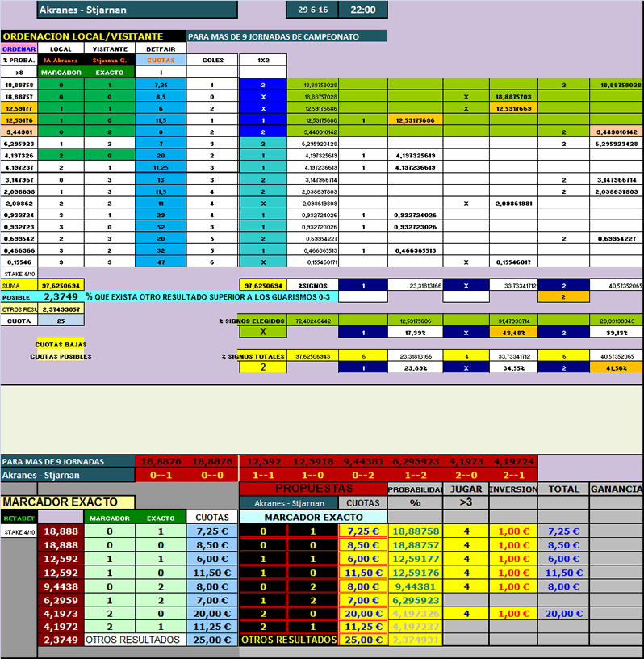Select probability cell 0,699542
Image resolution: width=644 pixels, height=659 pixels.
(19, 239)
